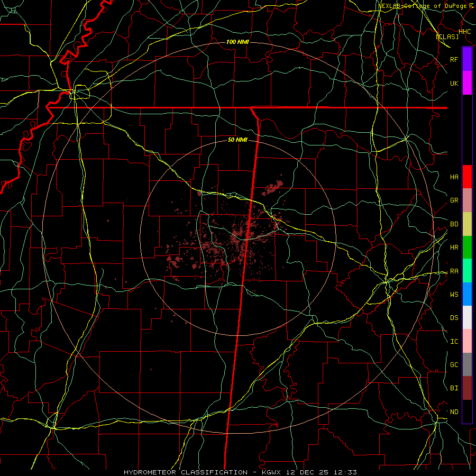Click the gray GC legend color swatch

point(467,364)
